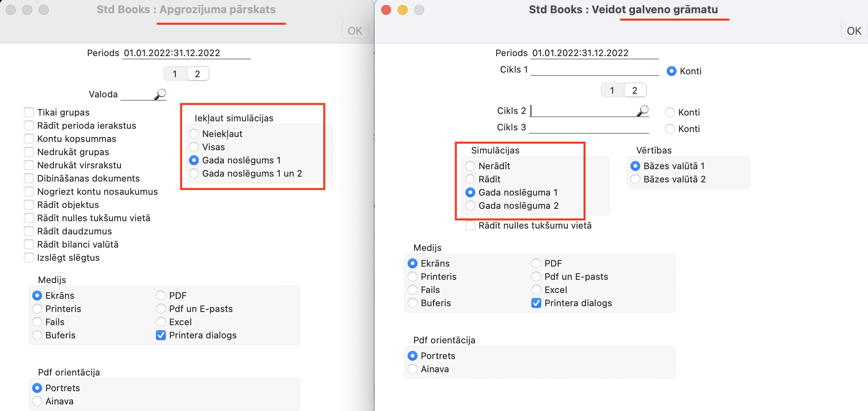Check Rādīt perioda ierakstus option
The width and height of the screenshot is (868, 411).
pyautogui.click(x=29, y=125)
